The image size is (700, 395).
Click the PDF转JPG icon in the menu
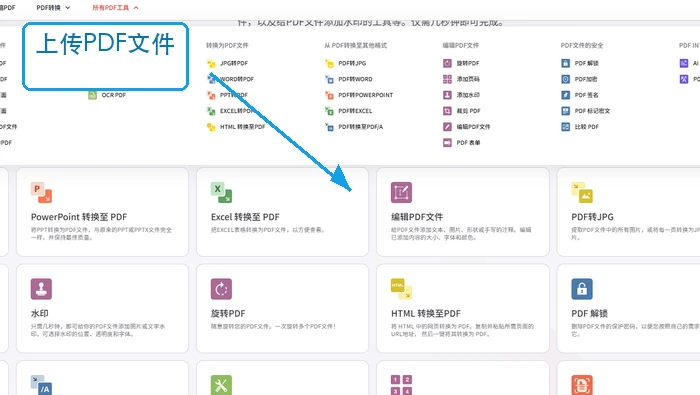329,63
